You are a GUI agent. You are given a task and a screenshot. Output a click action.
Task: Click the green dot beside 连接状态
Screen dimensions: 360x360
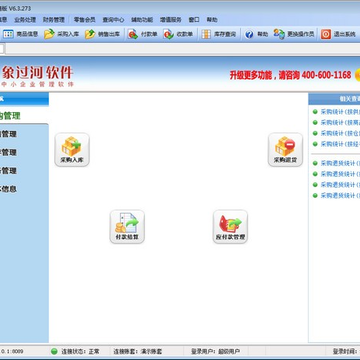click(54, 351)
